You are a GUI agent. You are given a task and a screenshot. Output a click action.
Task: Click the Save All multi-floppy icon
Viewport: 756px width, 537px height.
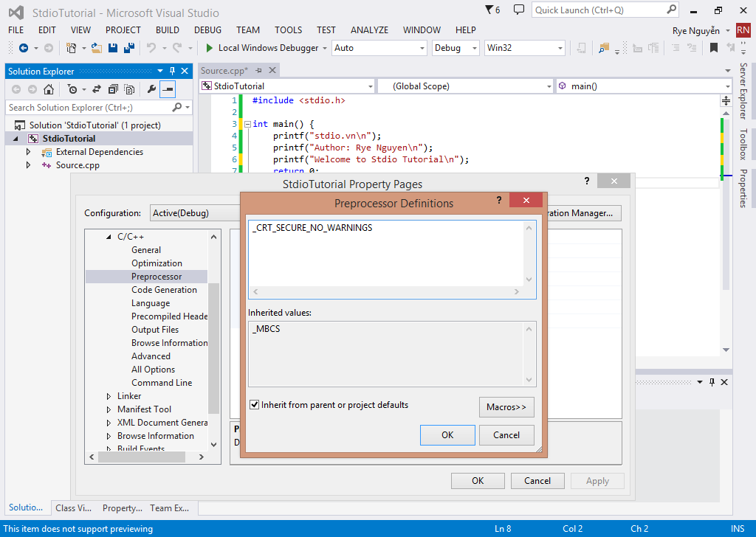tap(129, 48)
